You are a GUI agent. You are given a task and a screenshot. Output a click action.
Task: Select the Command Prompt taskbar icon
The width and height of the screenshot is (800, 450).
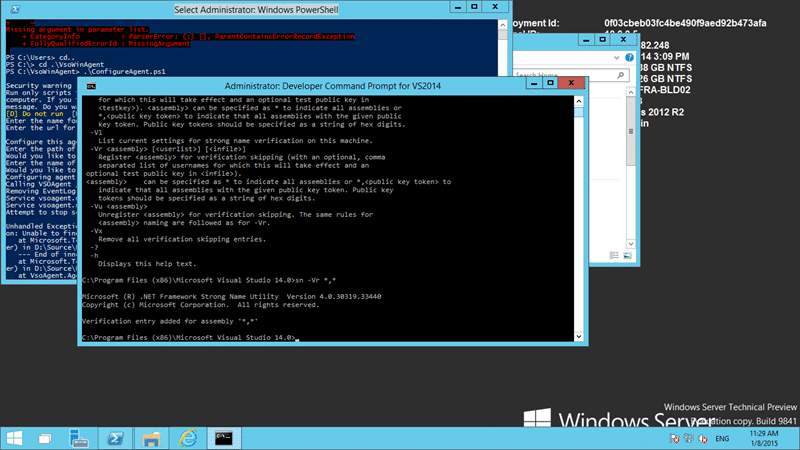click(x=223, y=438)
